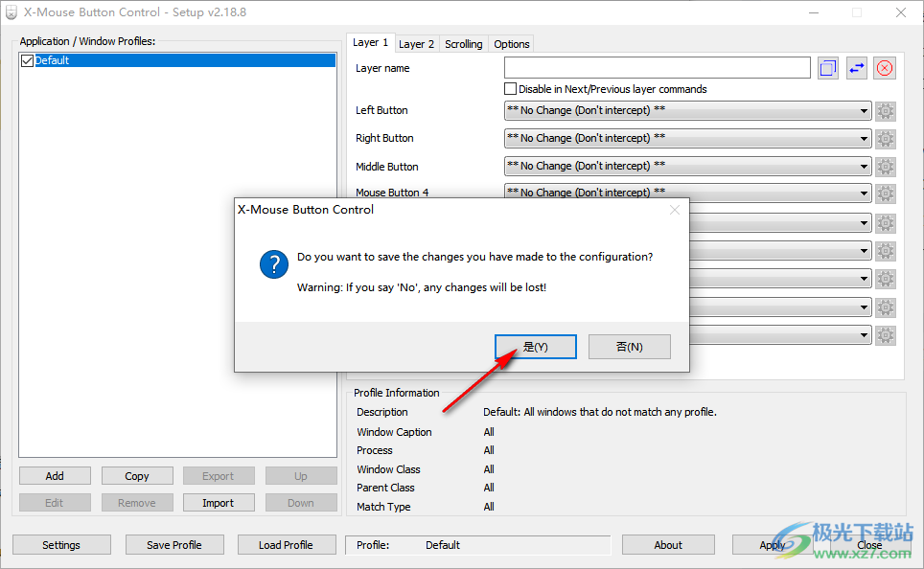Click the Remove button

pos(137,503)
